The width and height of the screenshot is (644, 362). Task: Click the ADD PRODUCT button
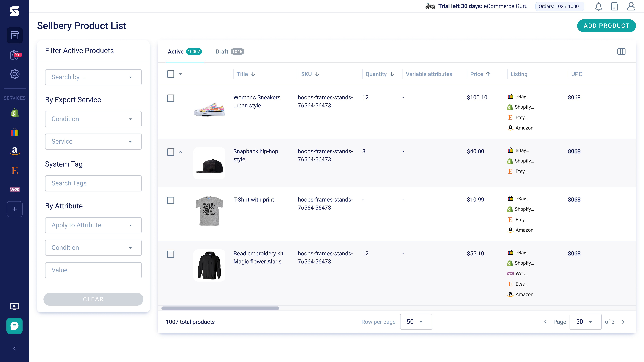coord(606,25)
